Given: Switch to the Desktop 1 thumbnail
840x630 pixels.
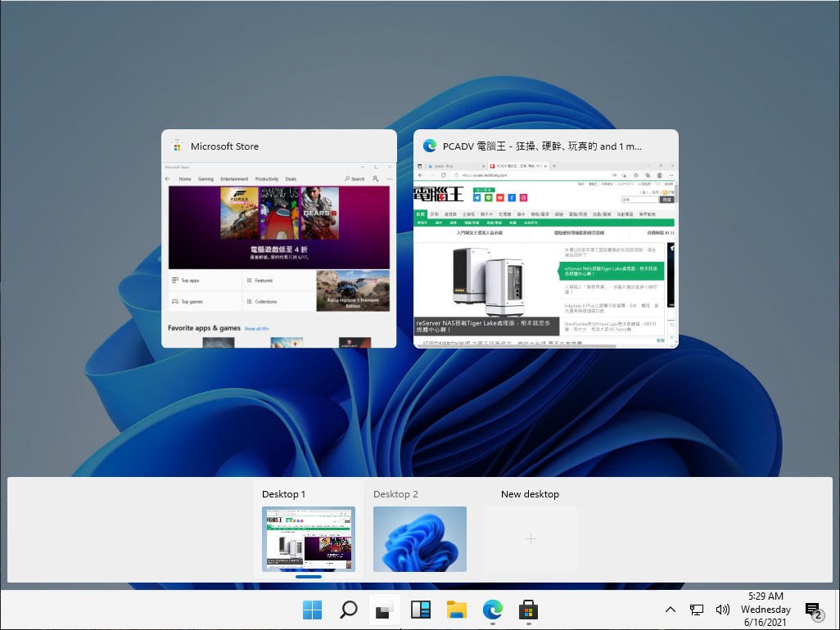Looking at the screenshot, I should pos(309,538).
